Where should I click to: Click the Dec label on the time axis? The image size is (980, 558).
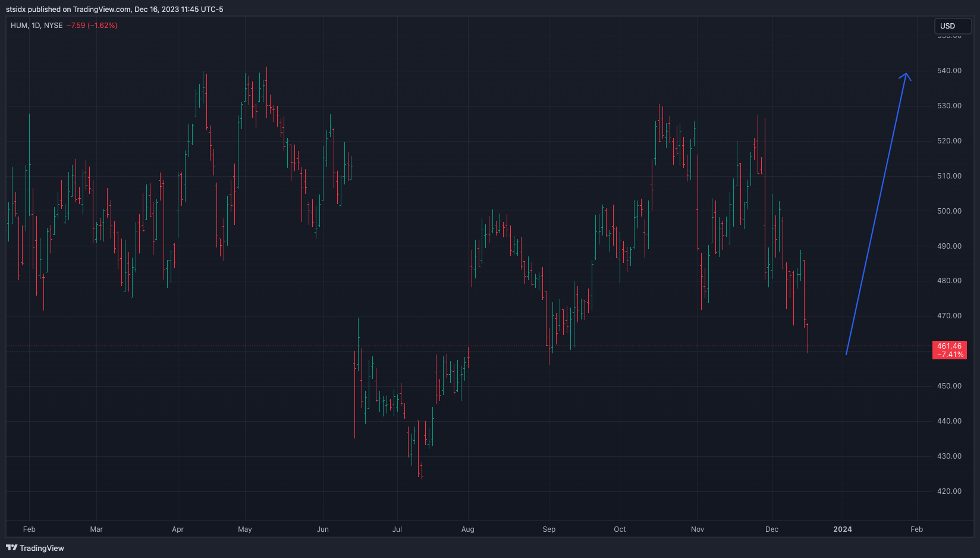coord(772,529)
